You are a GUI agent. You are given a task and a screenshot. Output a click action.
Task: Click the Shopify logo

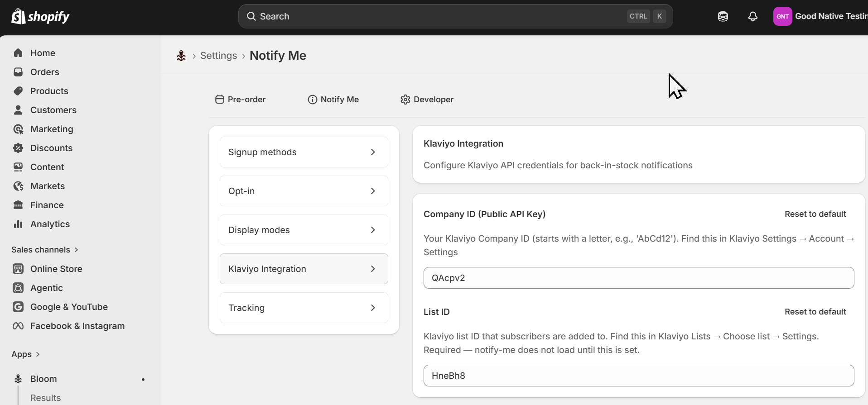[x=40, y=16]
